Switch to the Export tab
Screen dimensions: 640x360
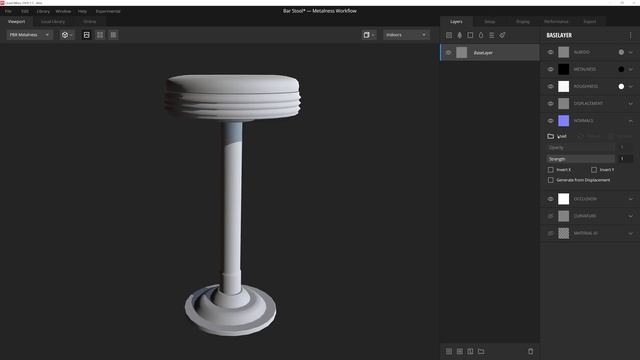(589, 22)
